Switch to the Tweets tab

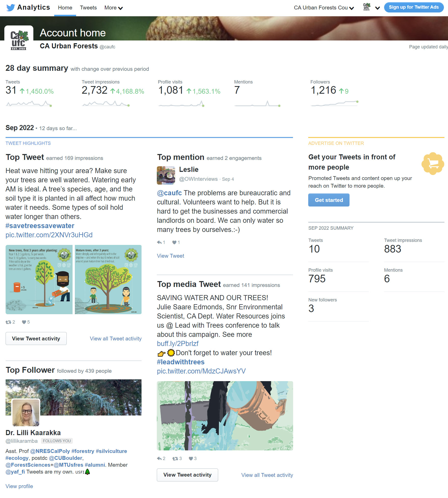pos(88,8)
